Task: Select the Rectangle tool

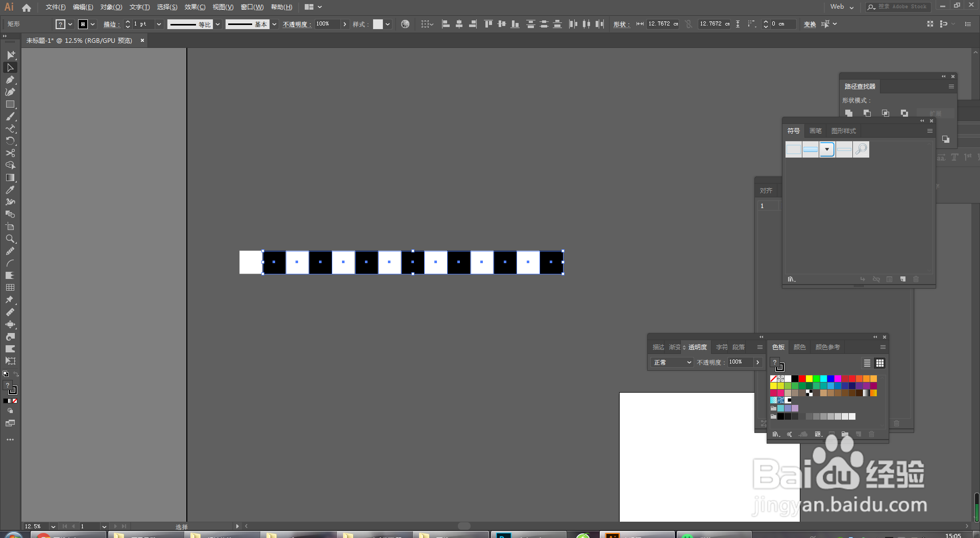Action: point(10,104)
